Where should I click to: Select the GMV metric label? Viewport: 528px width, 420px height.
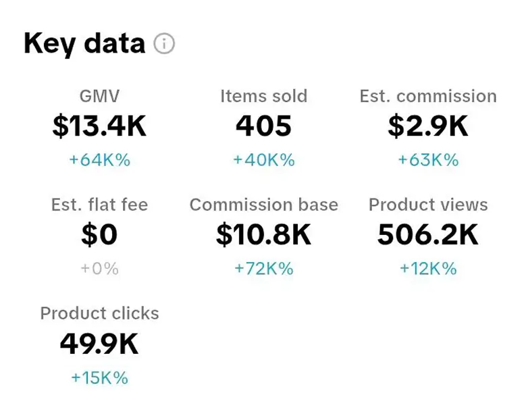(99, 97)
